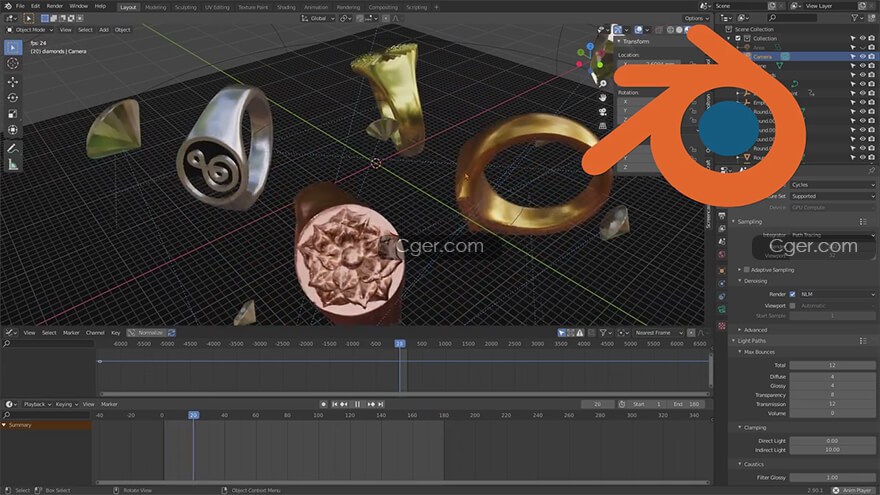880x495 pixels.
Task: Open the graph editor Channel menu
Action: click(x=95, y=333)
